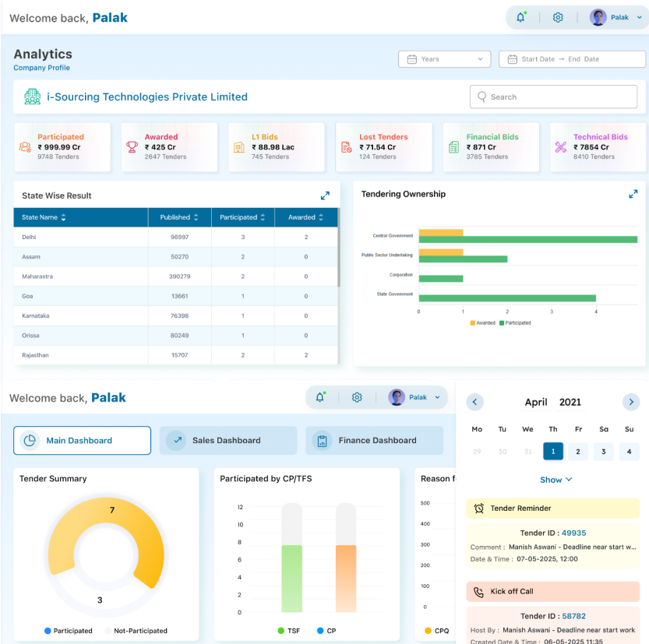Open Tender ID 49935 link

[573, 533]
